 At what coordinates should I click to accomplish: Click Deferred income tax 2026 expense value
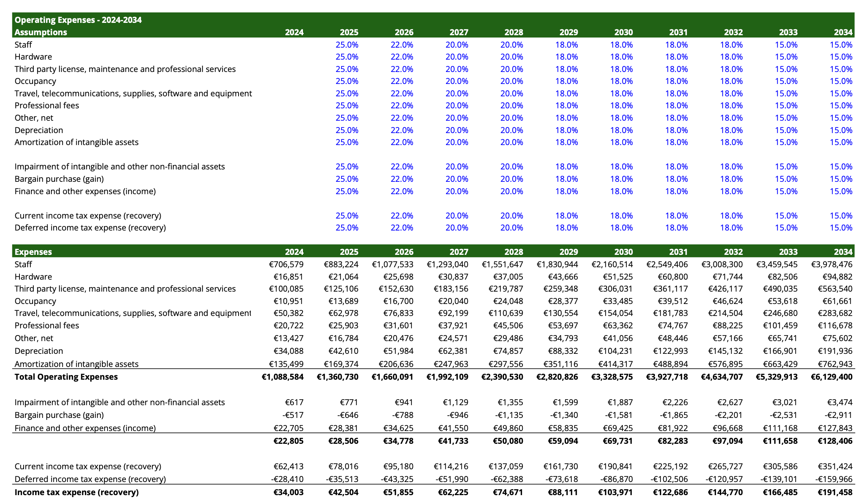(397, 479)
